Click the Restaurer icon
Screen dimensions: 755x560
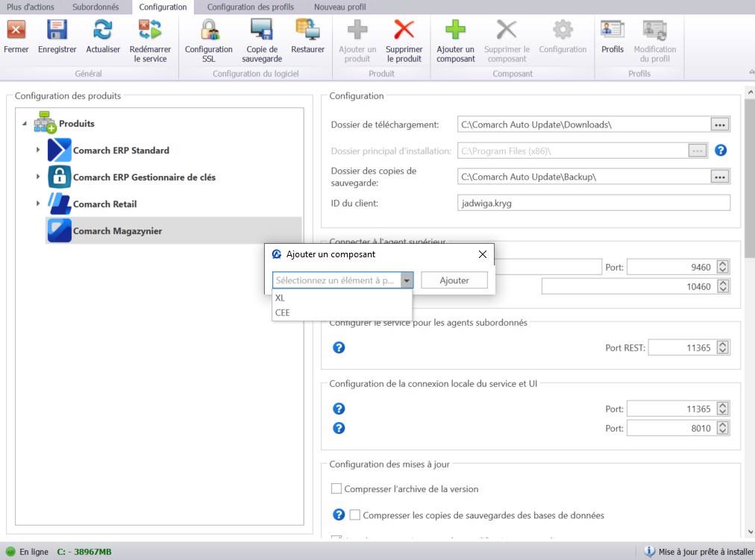coord(307,30)
